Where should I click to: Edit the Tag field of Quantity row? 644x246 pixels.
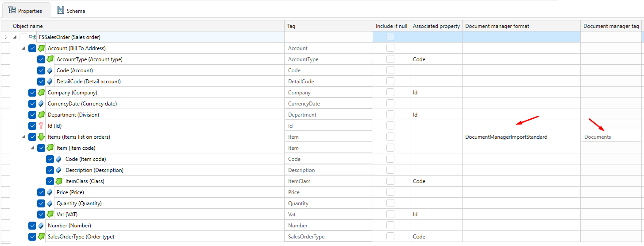click(x=329, y=203)
